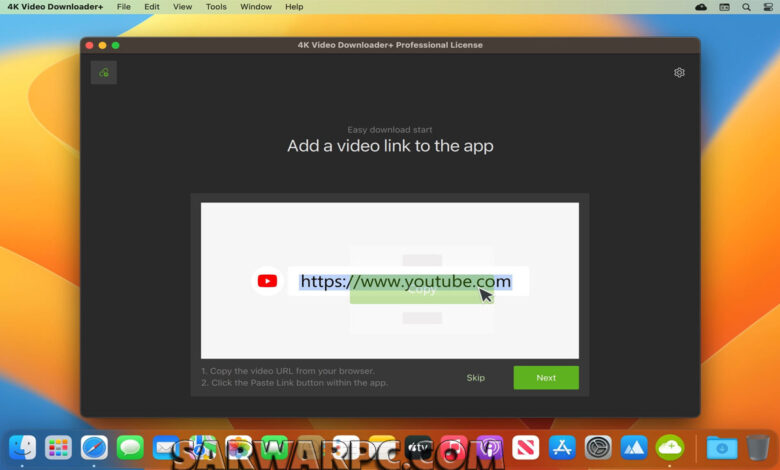Skip the onboarding tutorial
Viewport: 780px width, 470px height.
click(475, 377)
